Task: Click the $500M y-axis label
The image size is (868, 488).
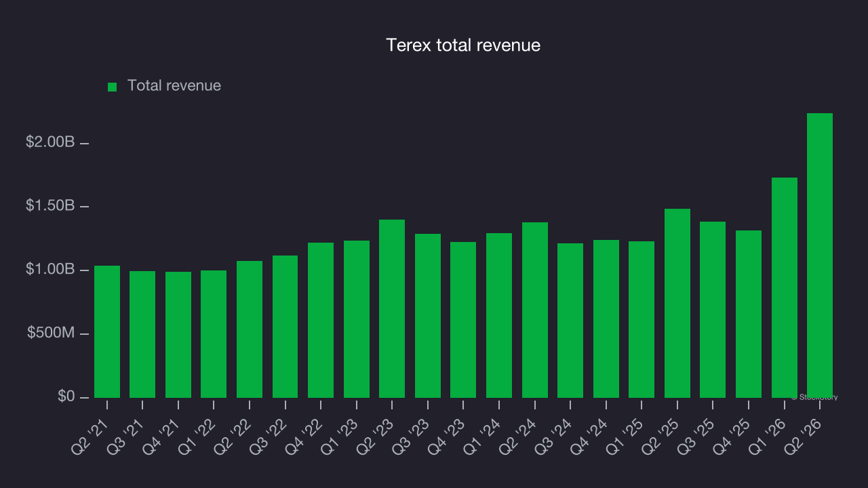Action: [x=51, y=333]
